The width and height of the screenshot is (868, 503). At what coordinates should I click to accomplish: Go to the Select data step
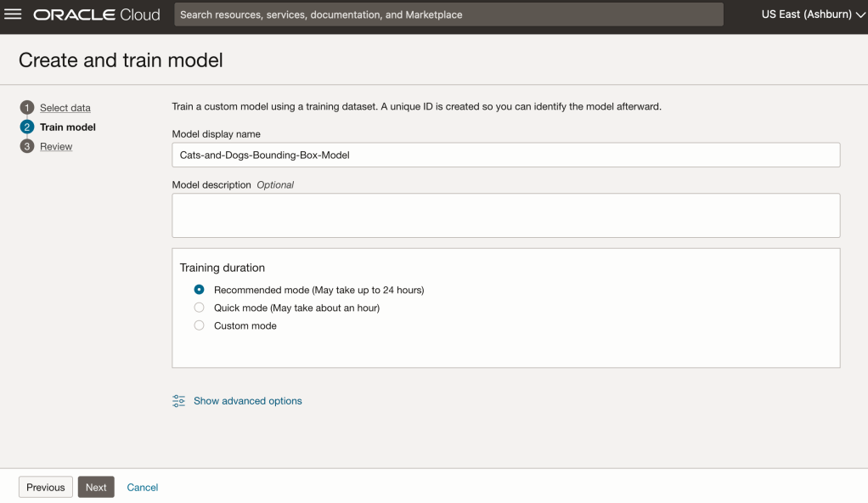click(65, 108)
